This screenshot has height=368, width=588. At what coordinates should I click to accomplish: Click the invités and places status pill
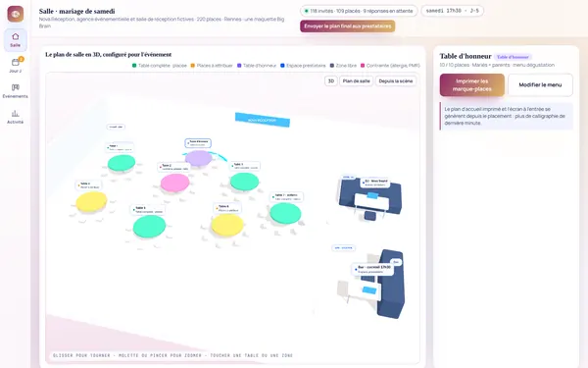point(359,11)
